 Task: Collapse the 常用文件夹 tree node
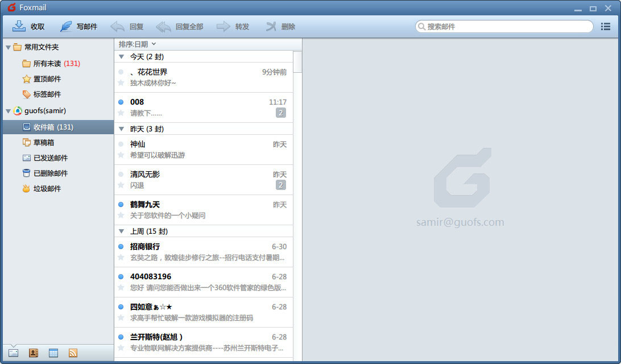tap(8, 48)
